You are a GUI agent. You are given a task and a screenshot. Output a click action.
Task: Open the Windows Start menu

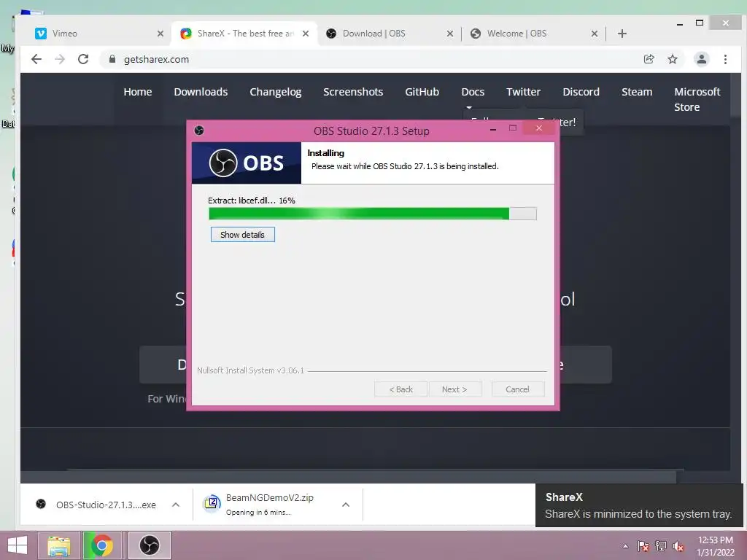pos(18,545)
